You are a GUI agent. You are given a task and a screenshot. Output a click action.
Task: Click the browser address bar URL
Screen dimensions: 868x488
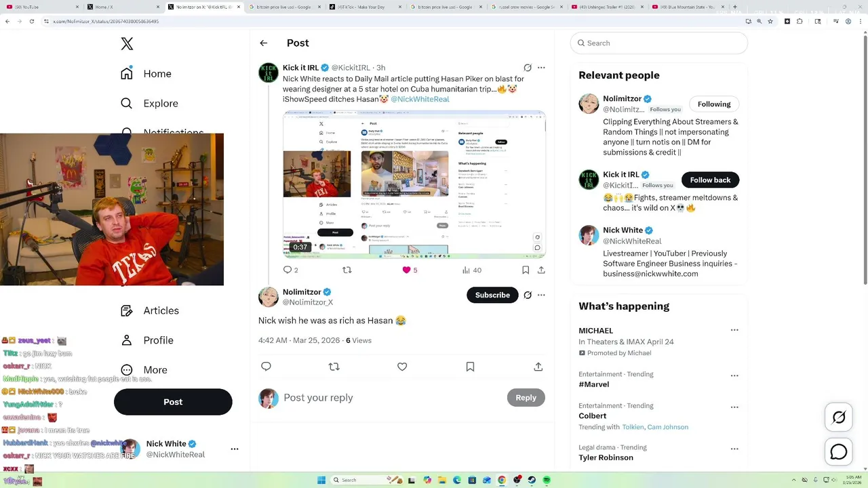pos(105,21)
